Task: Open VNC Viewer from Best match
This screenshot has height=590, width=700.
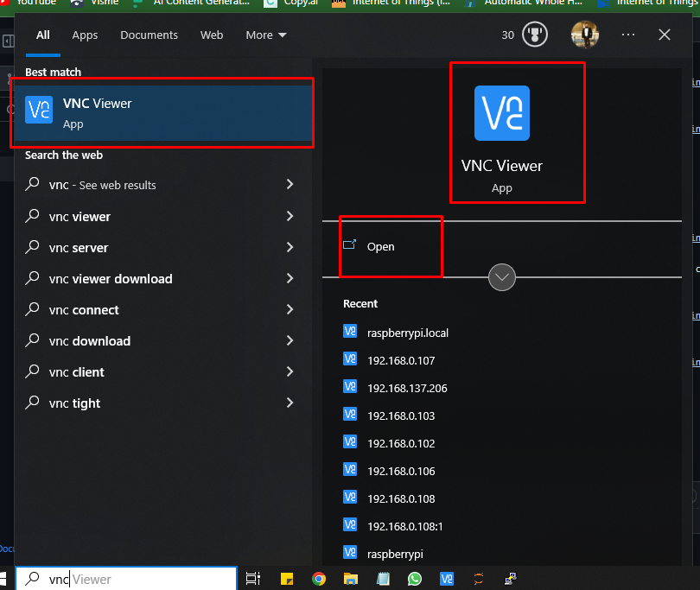Action: tap(162, 111)
